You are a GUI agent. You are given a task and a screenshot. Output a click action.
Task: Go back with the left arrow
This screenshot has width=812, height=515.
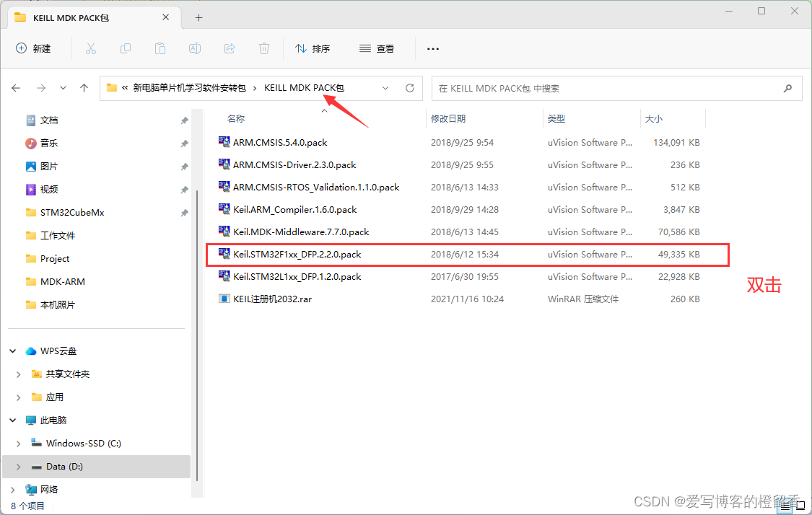(16, 88)
